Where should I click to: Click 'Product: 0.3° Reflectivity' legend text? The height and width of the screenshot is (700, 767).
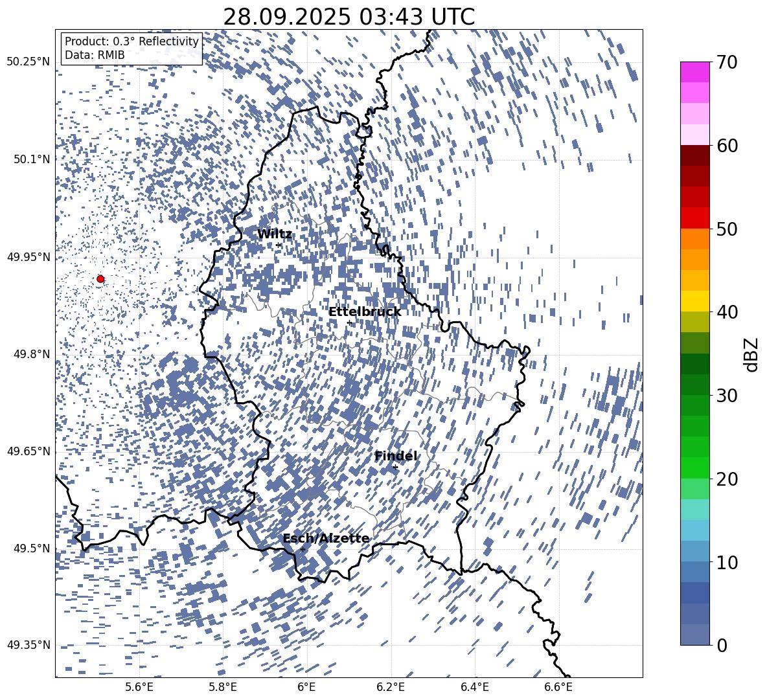(x=132, y=41)
